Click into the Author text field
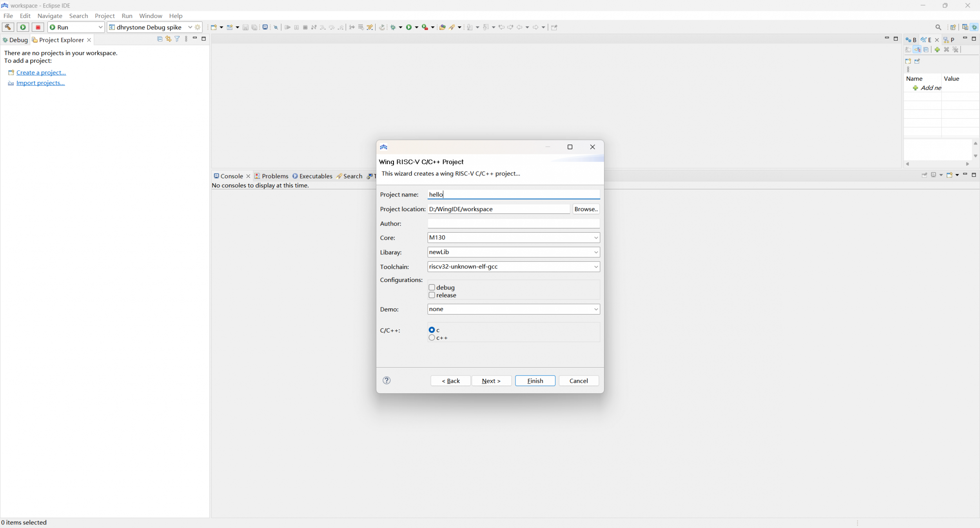The width and height of the screenshot is (980, 528). (x=513, y=223)
